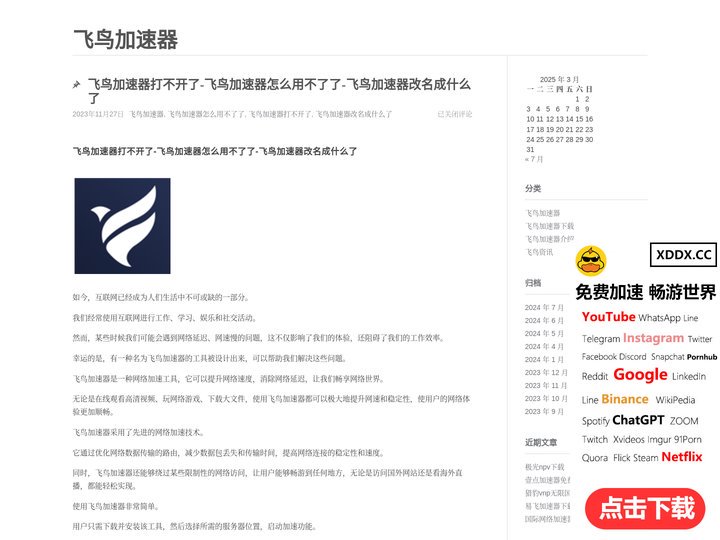Viewport: 720px width, 540px height.
Task: Click the Netflix text in the ad
Action: tap(682, 457)
